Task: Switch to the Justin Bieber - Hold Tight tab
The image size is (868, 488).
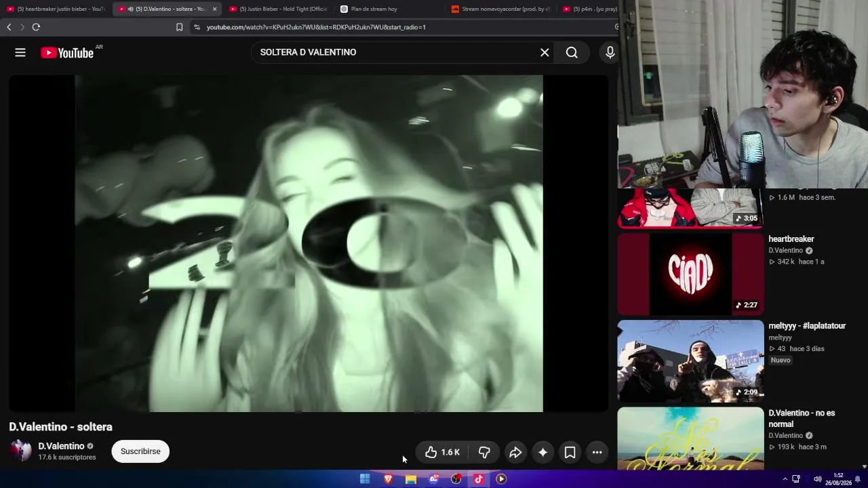Action: coord(278,9)
